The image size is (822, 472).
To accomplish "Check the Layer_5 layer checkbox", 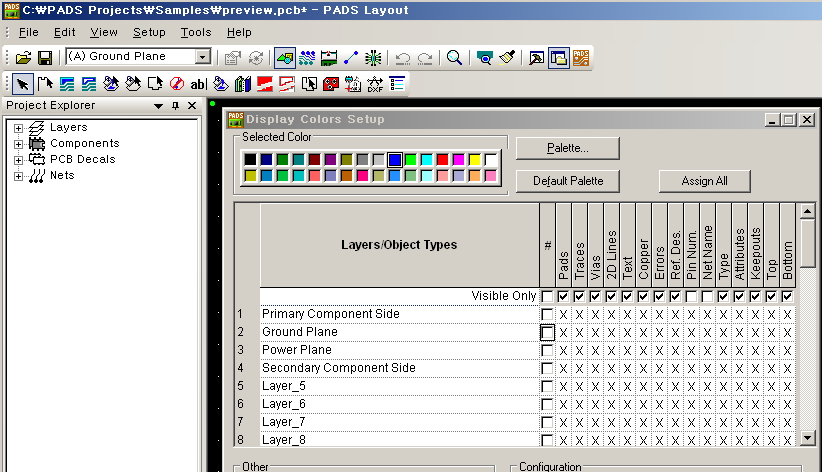I will click(x=547, y=387).
